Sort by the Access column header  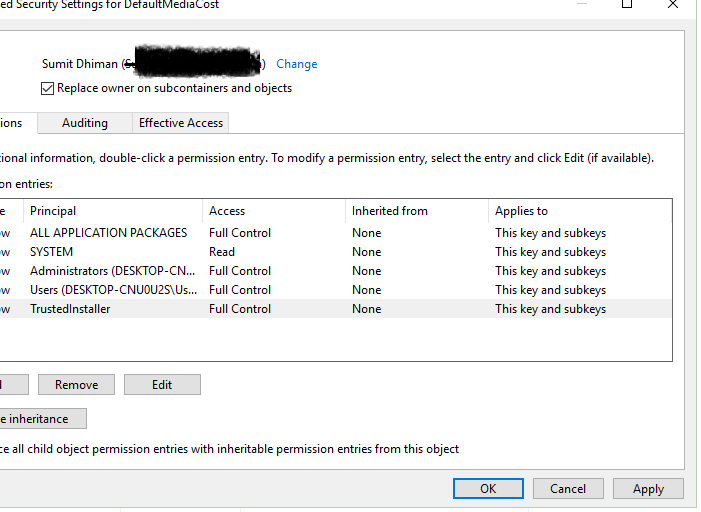227,211
